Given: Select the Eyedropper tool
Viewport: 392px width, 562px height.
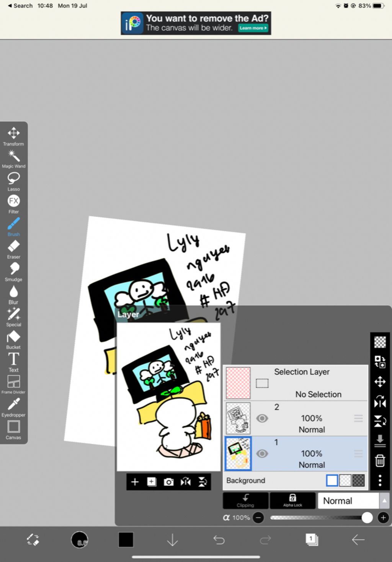Looking at the screenshot, I should (x=13, y=407).
